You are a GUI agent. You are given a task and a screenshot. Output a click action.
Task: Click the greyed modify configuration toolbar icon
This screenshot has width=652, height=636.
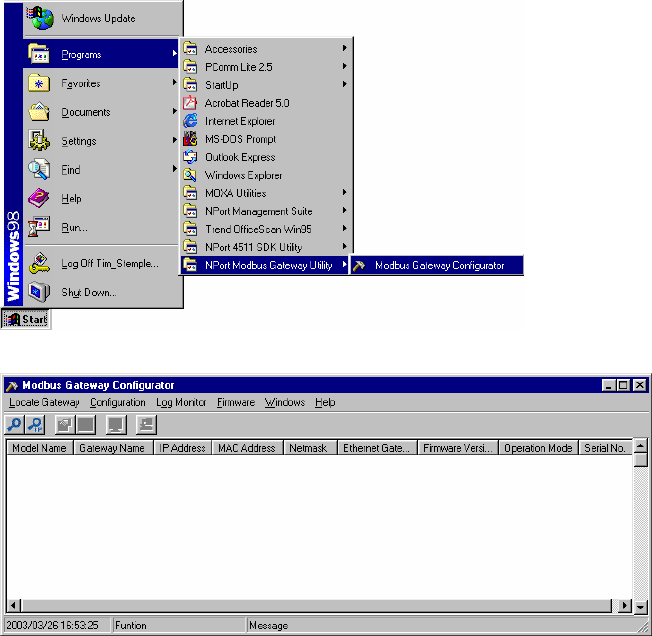[64, 425]
